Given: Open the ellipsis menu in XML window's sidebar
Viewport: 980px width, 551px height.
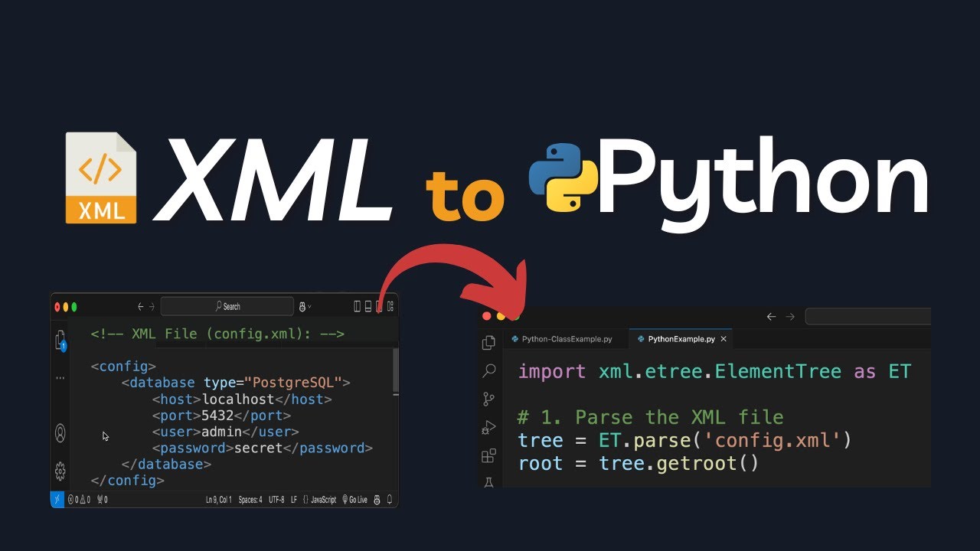Looking at the screenshot, I should click(x=60, y=378).
